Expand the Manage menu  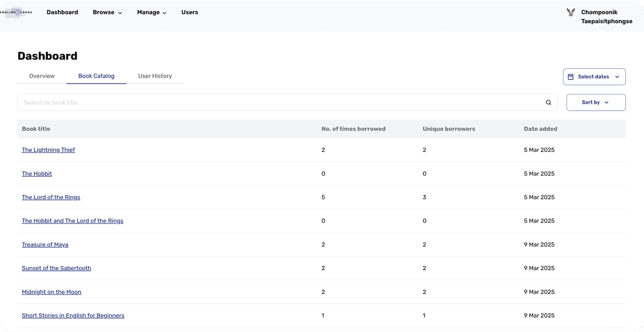pos(151,12)
